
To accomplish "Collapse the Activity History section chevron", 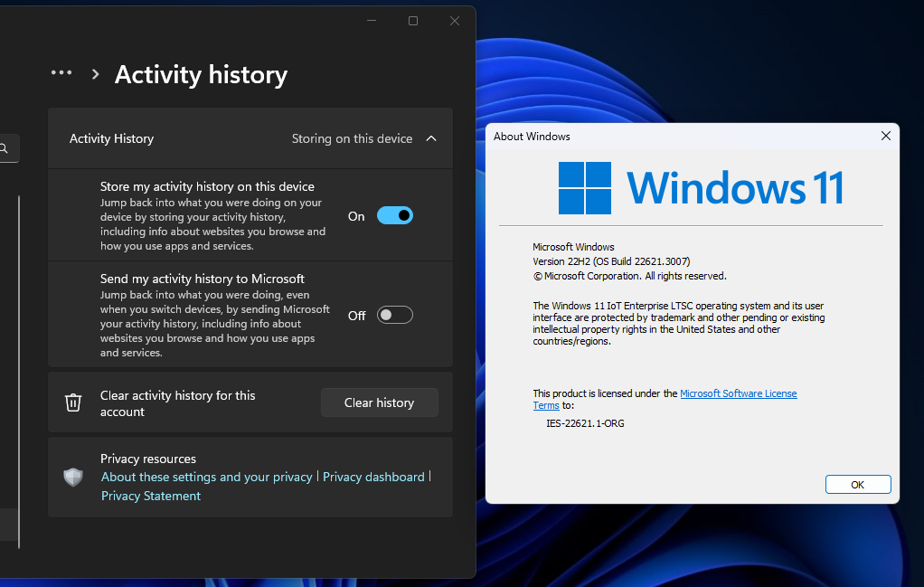I will (x=431, y=138).
